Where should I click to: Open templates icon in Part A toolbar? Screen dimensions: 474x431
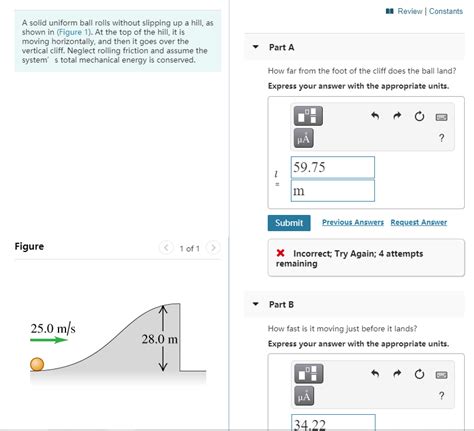[308, 116]
